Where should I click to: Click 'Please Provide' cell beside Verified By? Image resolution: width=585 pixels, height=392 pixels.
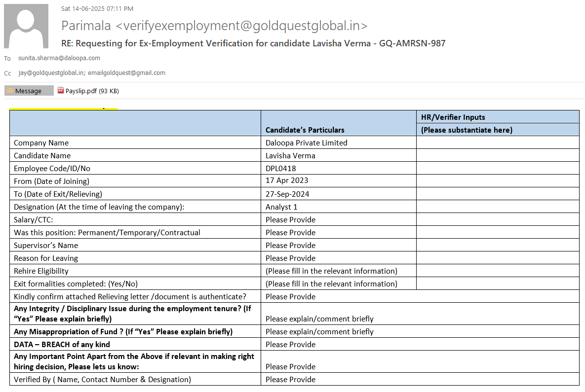[290, 380]
